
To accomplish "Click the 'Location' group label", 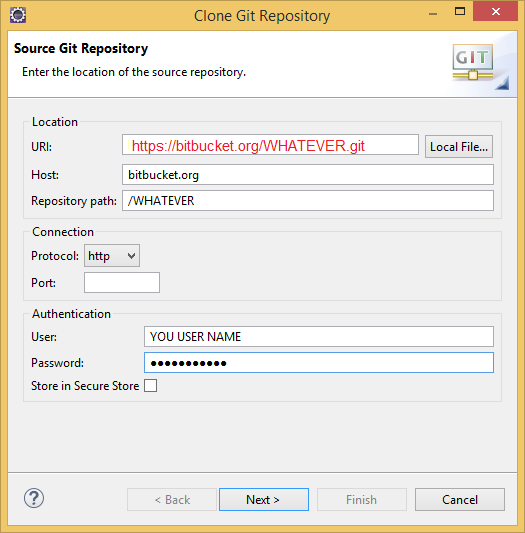I will (55, 122).
